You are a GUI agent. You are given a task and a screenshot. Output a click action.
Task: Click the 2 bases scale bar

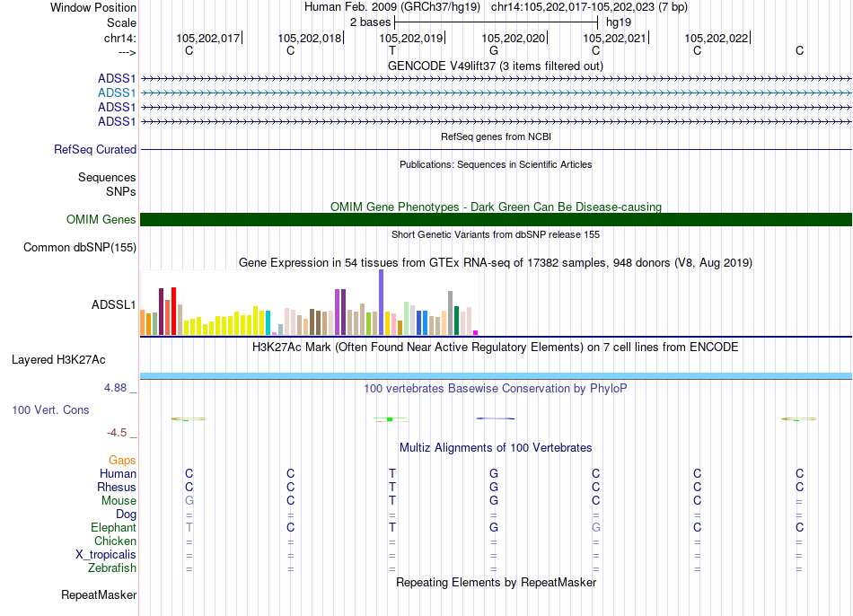[x=496, y=21]
